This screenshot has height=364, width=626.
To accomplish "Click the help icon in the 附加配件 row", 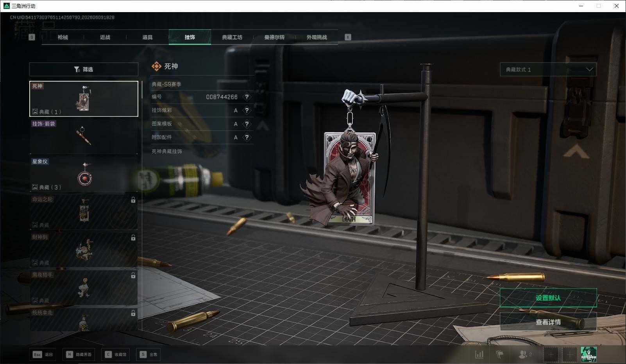I will pyautogui.click(x=247, y=137).
